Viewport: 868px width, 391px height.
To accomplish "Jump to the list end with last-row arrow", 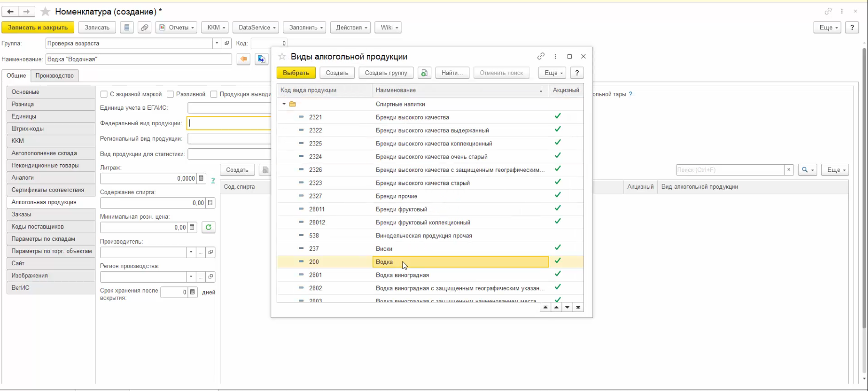I will point(578,307).
